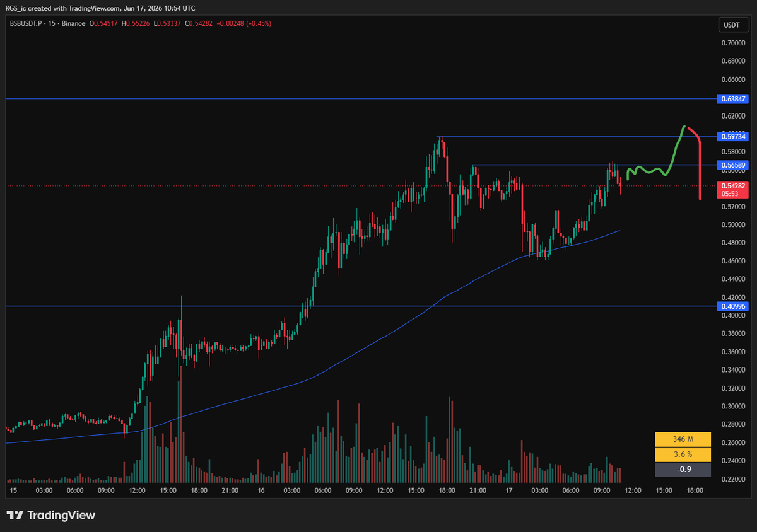This screenshot has height=532, width=757.
Task: Click the 17 date label on time axis
Action: (x=508, y=490)
